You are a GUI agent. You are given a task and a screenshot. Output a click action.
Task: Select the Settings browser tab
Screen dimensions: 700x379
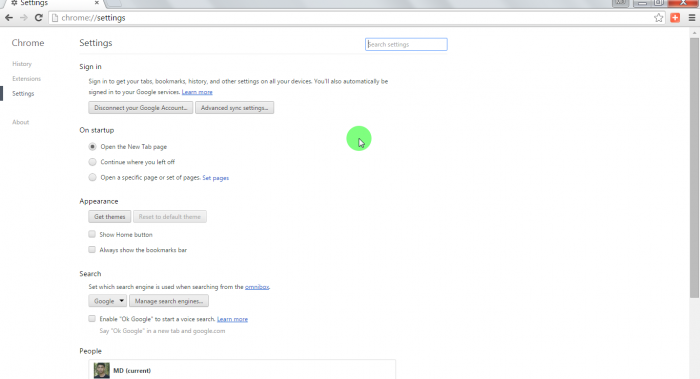click(54, 3)
